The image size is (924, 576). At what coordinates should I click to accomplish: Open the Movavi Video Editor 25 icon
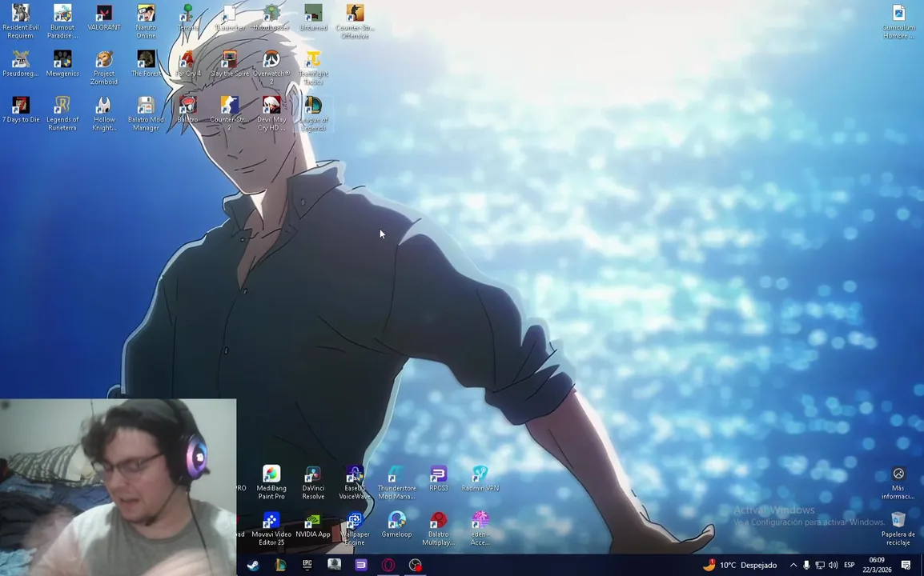pyautogui.click(x=271, y=528)
